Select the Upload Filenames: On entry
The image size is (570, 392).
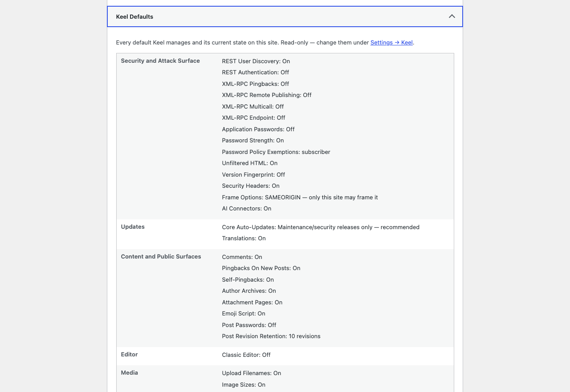(x=252, y=373)
